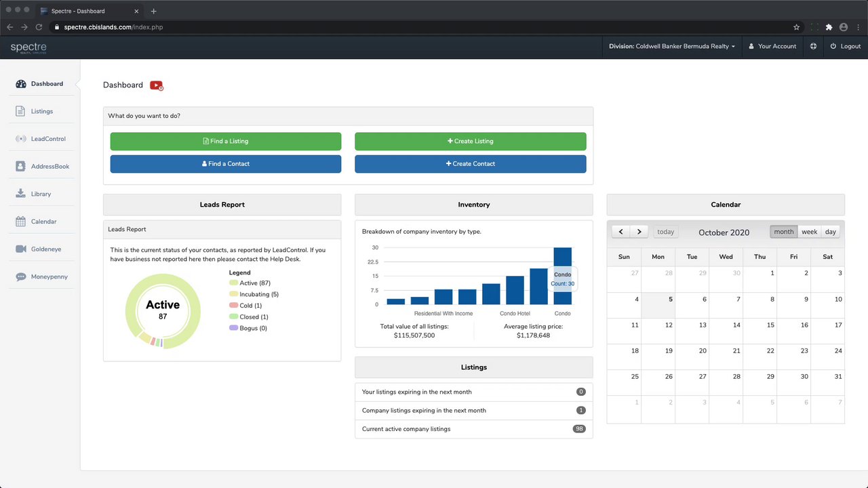Open the LeadControl sidebar icon
The height and width of the screenshot is (488, 868).
21,139
